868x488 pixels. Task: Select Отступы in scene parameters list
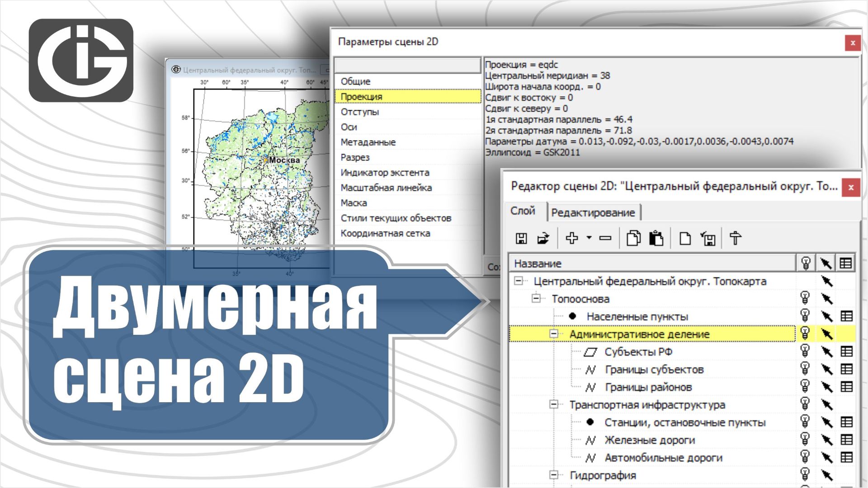point(408,112)
